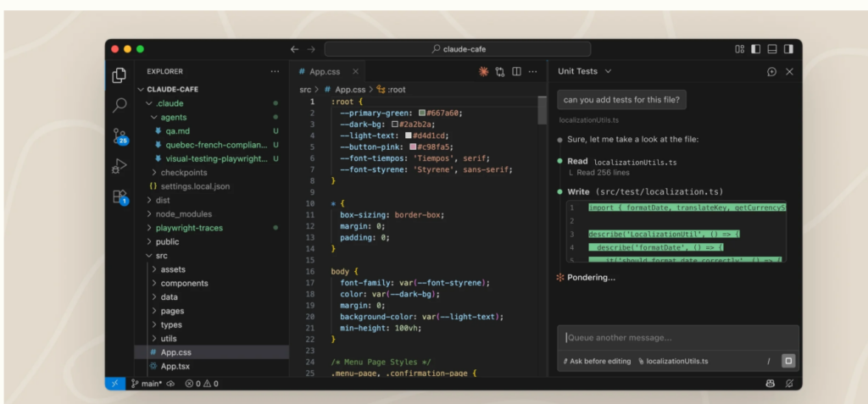The image size is (868, 404).
Task: Click notifications bell in status bar
Action: tap(789, 384)
